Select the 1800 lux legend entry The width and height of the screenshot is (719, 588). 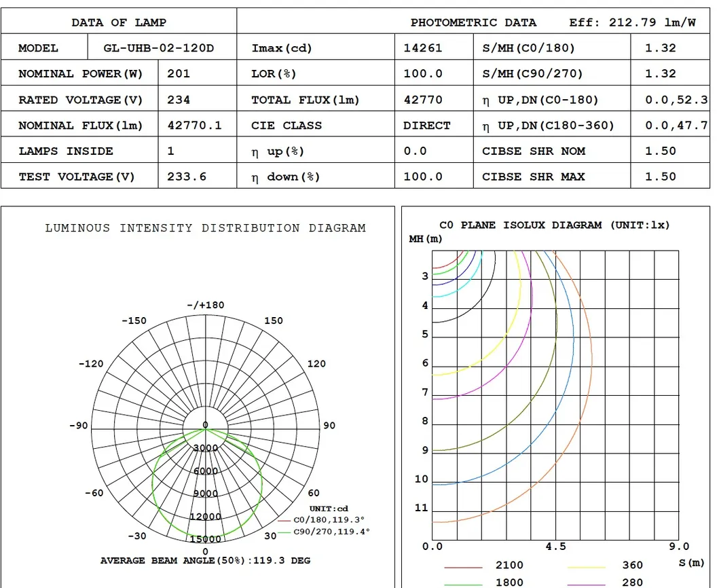509,582
